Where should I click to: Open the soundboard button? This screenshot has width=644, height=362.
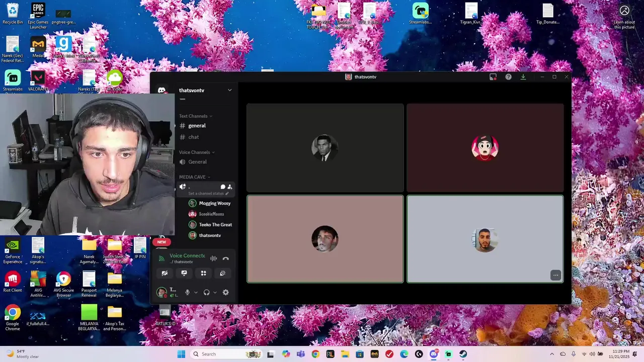coord(222,273)
